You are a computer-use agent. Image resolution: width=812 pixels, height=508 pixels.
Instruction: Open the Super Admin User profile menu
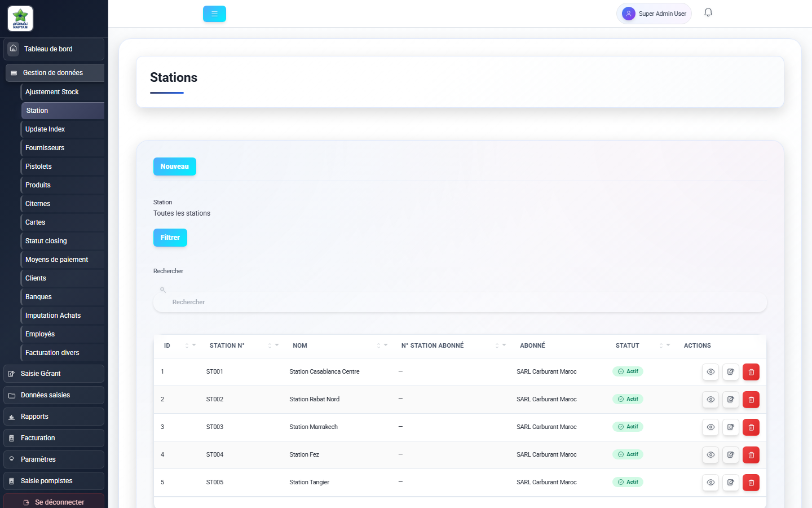coord(654,14)
